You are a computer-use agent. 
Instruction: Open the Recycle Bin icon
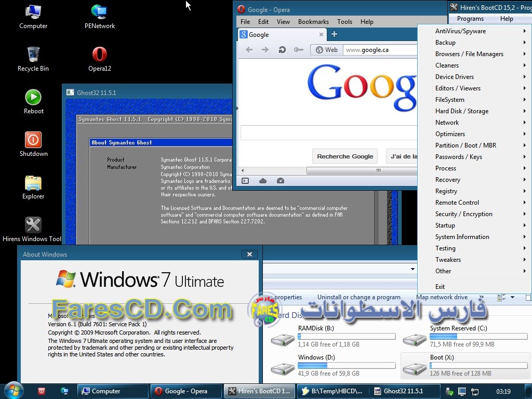(33, 59)
